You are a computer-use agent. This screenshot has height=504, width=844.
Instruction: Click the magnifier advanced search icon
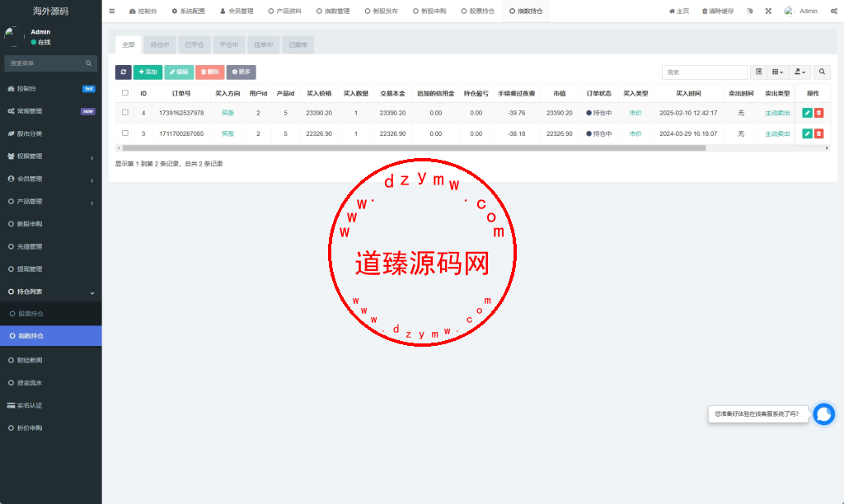pyautogui.click(x=822, y=72)
